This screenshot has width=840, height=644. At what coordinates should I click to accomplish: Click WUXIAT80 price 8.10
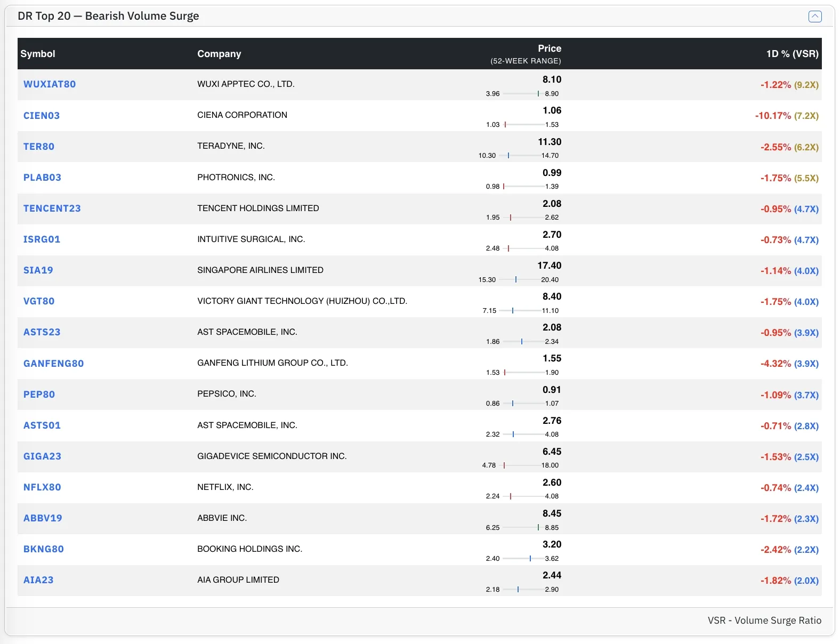pyautogui.click(x=552, y=79)
